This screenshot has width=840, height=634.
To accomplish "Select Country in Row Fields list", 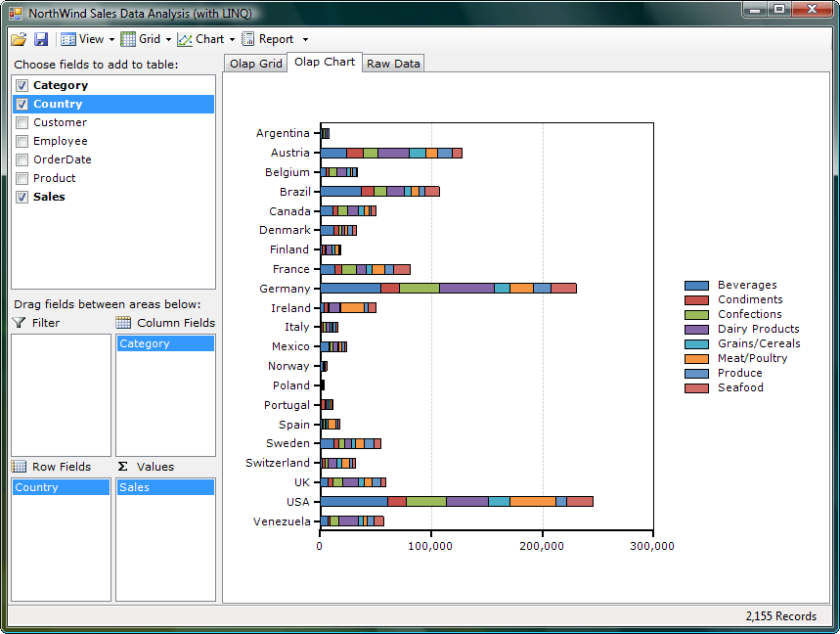I will coord(61,487).
